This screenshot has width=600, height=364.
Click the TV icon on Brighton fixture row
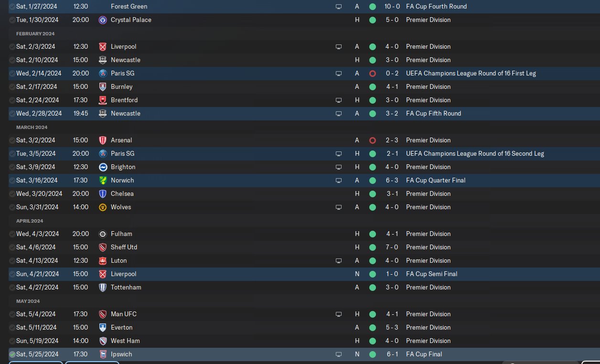(x=339, y=167)
